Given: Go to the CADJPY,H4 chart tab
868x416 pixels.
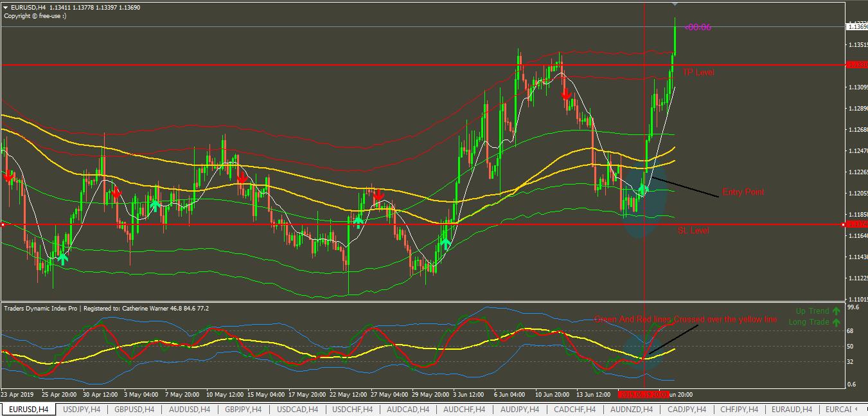Looking at the screenshot, I should (687, 409).
